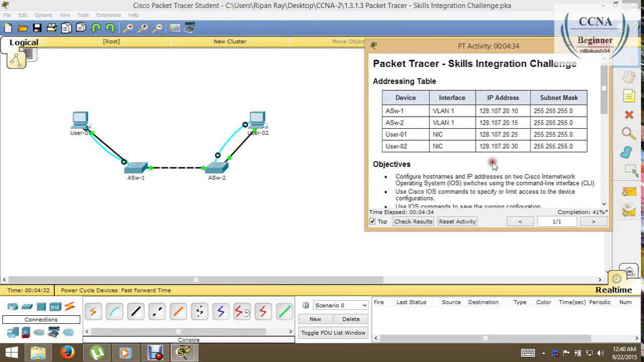Pick Copper Cross-Over dashed cable
Screen dimensions: 644x362
157,312
